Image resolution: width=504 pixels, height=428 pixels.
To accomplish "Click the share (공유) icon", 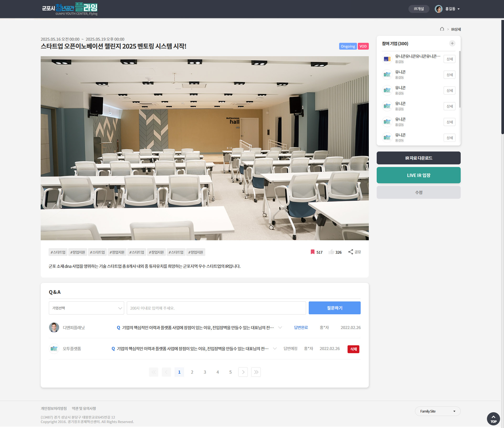I will (351, 252).
